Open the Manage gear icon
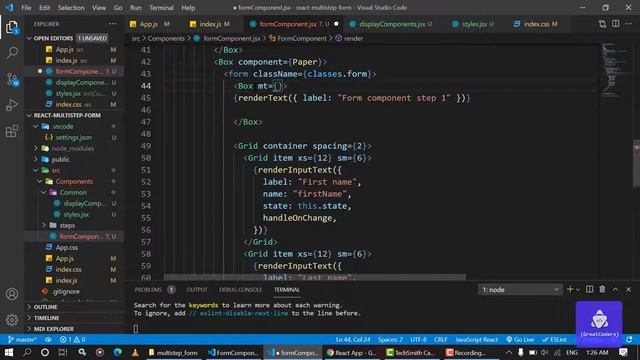This screenshot has width=640, height=360. click(12, 320)
